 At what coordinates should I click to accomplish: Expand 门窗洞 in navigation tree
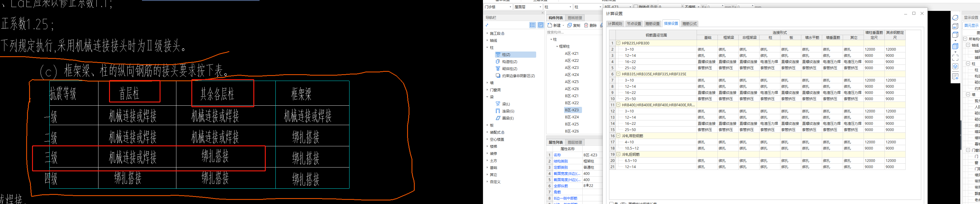(x=487, y=90)
